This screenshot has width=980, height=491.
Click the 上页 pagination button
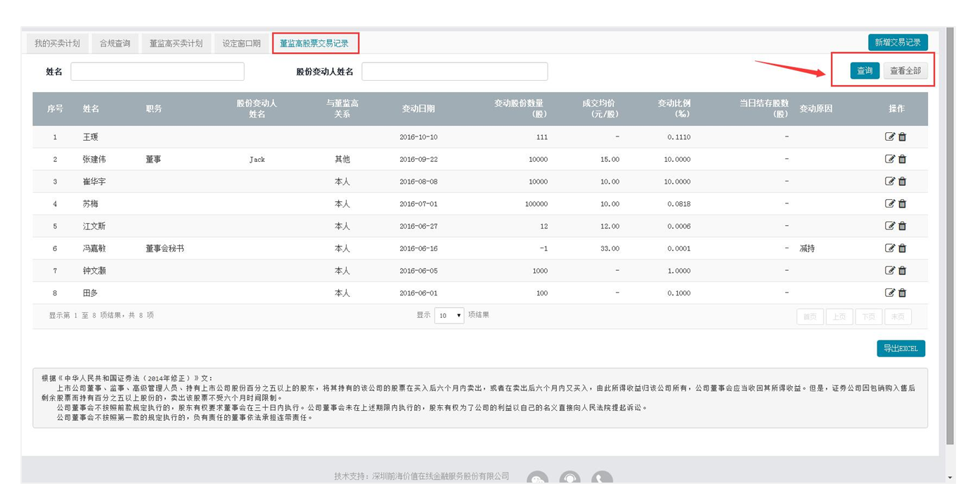(x=839, y=317)
